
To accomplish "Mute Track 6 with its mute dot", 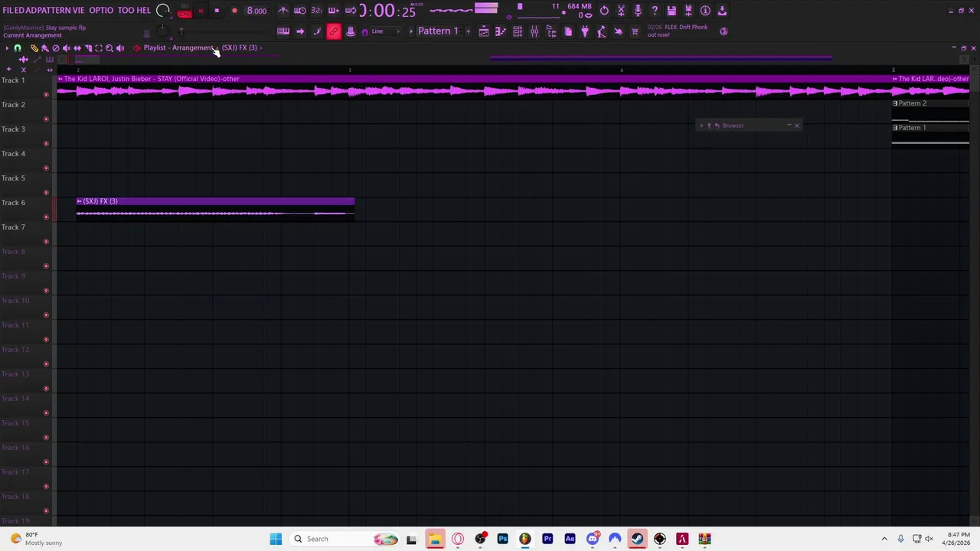I will [46, 217].
